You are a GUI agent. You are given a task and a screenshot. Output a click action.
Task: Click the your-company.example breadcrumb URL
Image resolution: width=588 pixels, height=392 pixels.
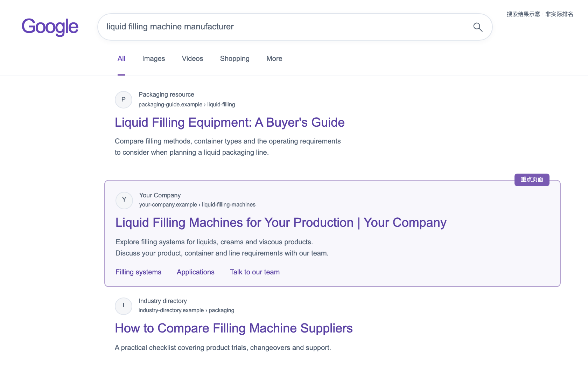tap(197, 204)
